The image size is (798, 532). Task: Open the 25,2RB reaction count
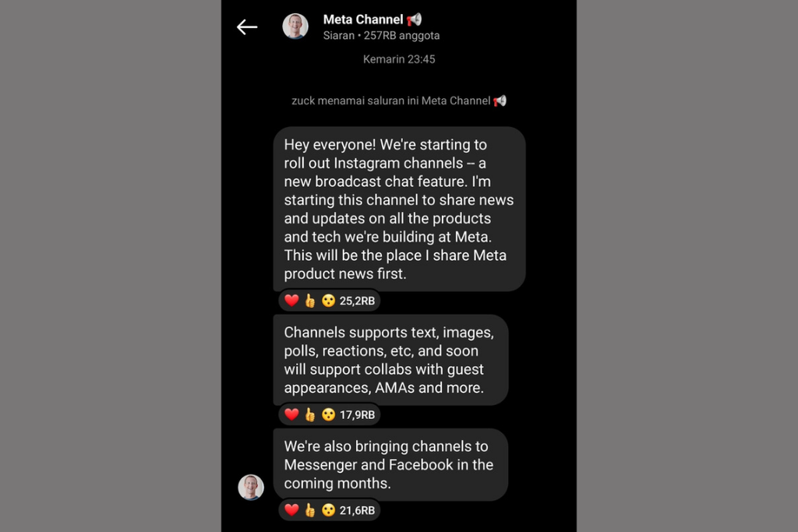click(x=357, y=301)
